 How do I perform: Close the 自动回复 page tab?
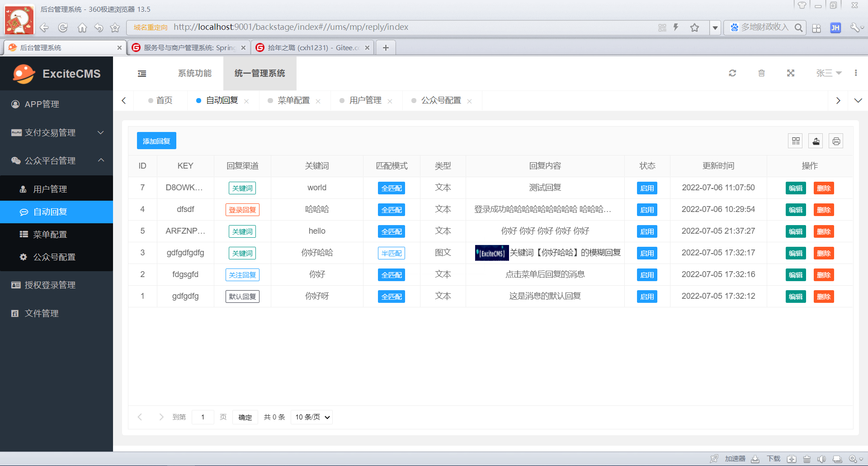pos(246,101)
